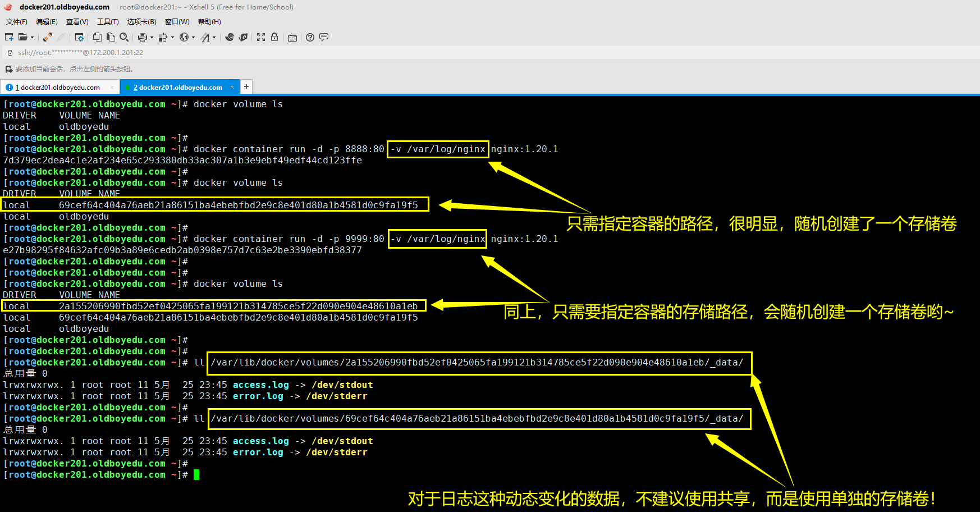Click the Find magnifier icon
This screenshot has width=980, height=512.
pyautogui.click(x=124, y=37)
